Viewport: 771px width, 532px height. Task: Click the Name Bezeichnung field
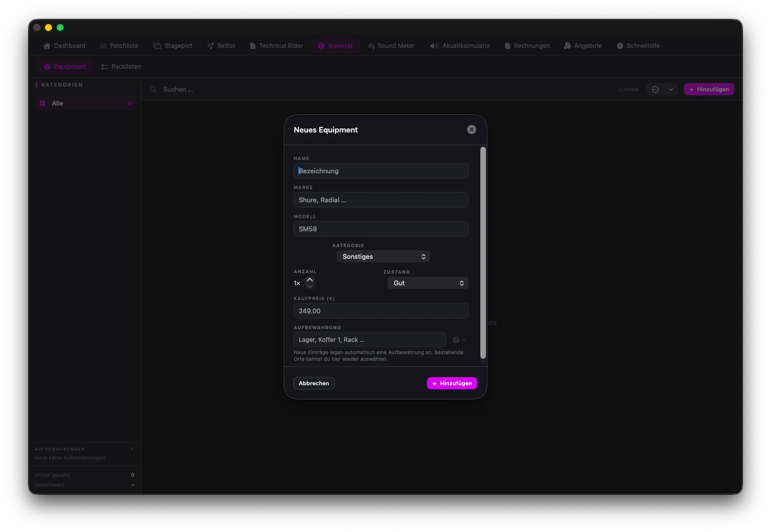381,171
